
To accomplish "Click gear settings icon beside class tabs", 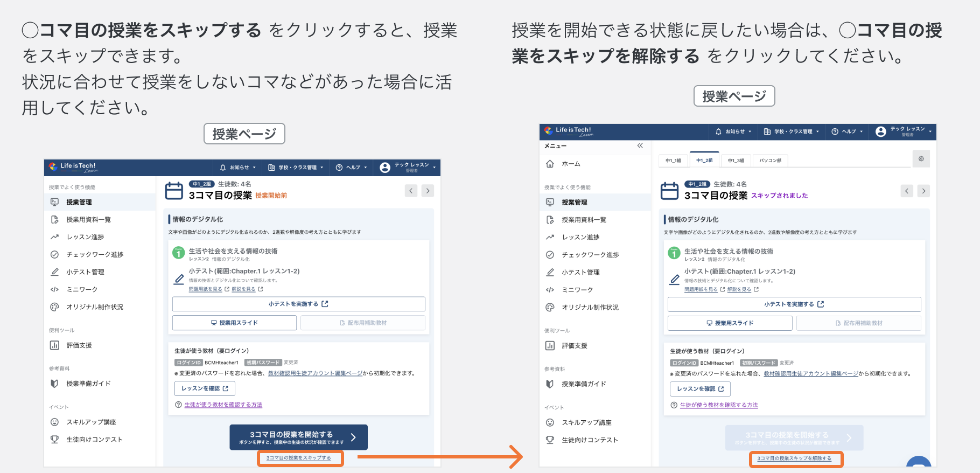I will pos(921,158).
